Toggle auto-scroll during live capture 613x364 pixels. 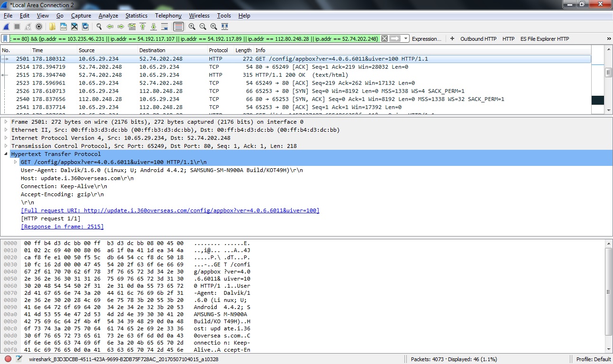(165, 27)
